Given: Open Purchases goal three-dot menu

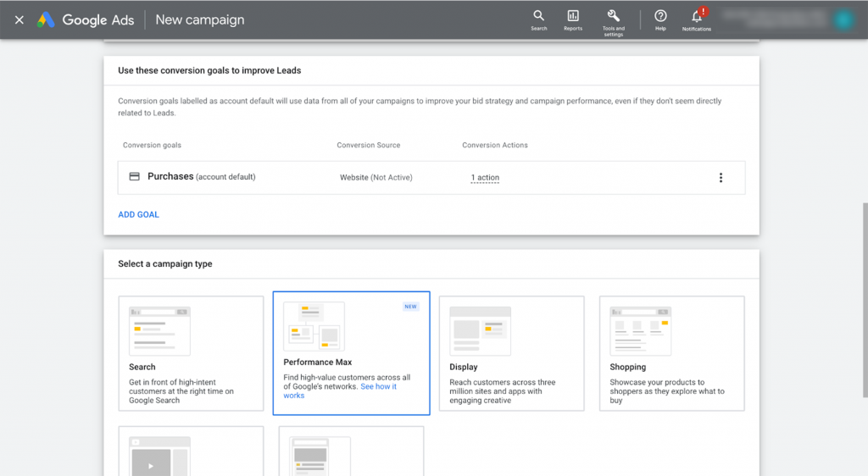Looking at the screenshot, I should point(721,178).
